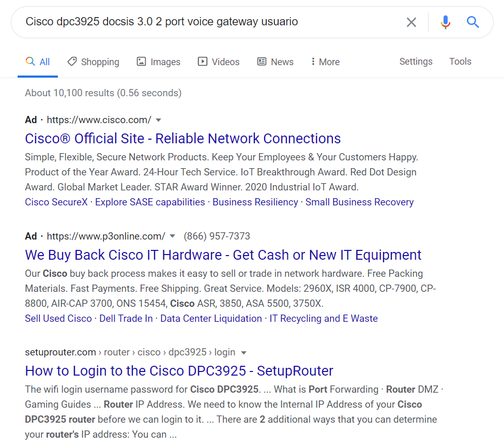Open the search Tools options
The image size is (504, 447).
coord(460,62)
